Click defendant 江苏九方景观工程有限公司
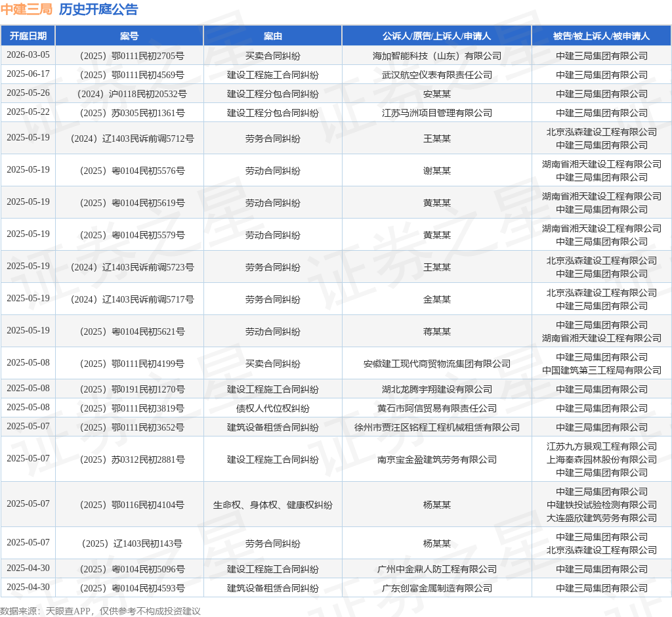The height and width of the screenshot is (617, 672). [x=602, y=446]
